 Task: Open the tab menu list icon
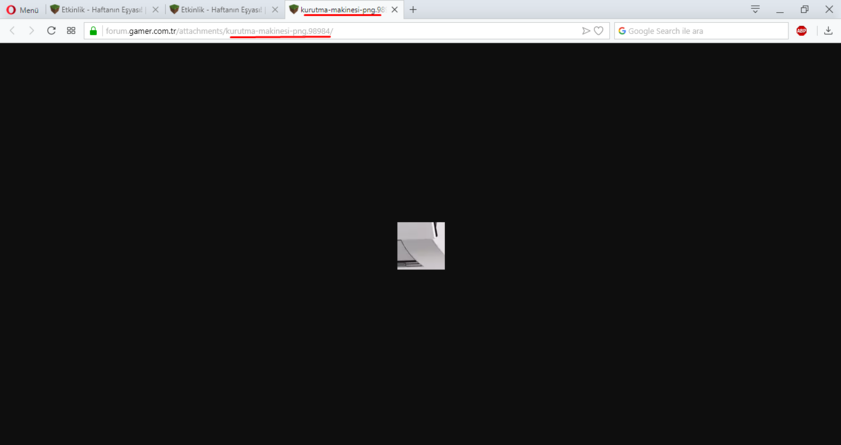coord(755,9)
